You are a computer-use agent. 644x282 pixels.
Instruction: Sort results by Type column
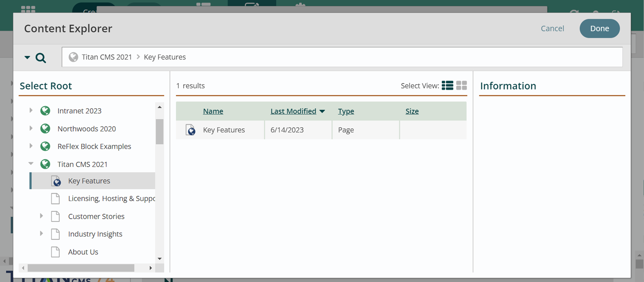pyautogui.click(x=346, y=111)
